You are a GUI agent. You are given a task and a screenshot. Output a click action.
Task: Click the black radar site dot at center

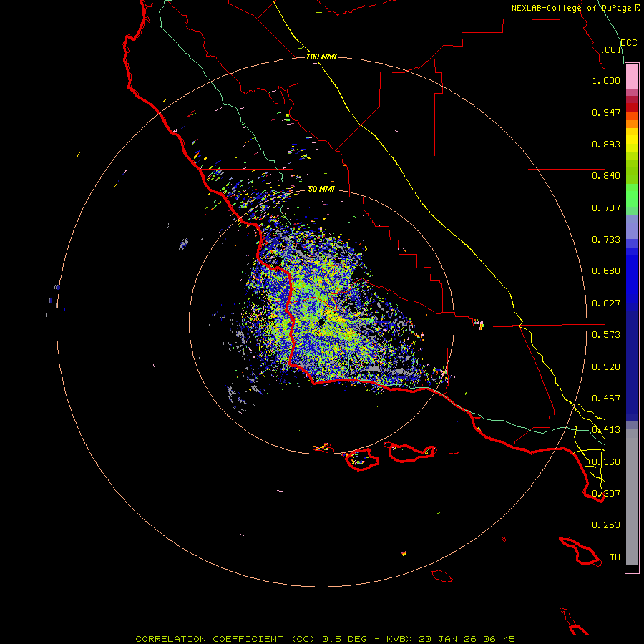tap(321, 321)
